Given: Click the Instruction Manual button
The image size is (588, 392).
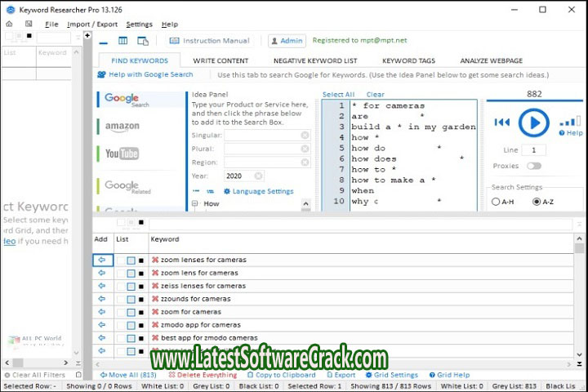Looking at the screenshot, I should [x=210, y=41].
